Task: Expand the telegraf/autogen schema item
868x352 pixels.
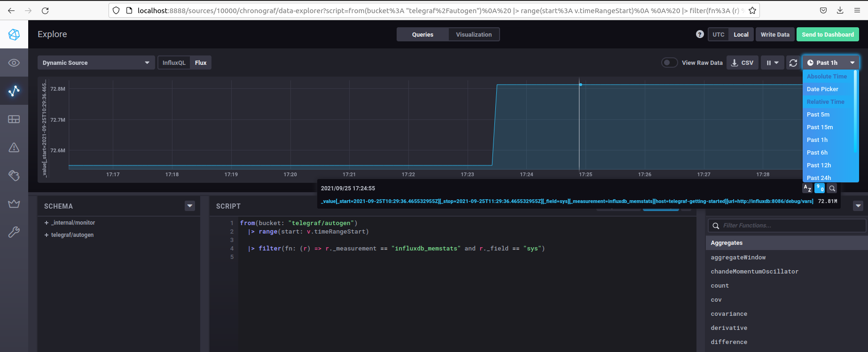Action: click(x=69, y=235)
